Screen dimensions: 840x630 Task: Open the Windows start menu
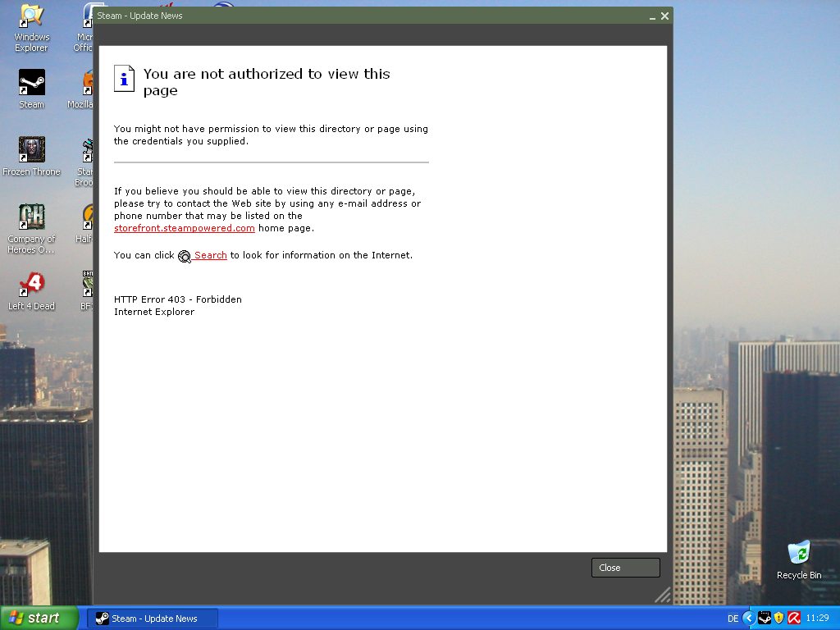point(39,619)
